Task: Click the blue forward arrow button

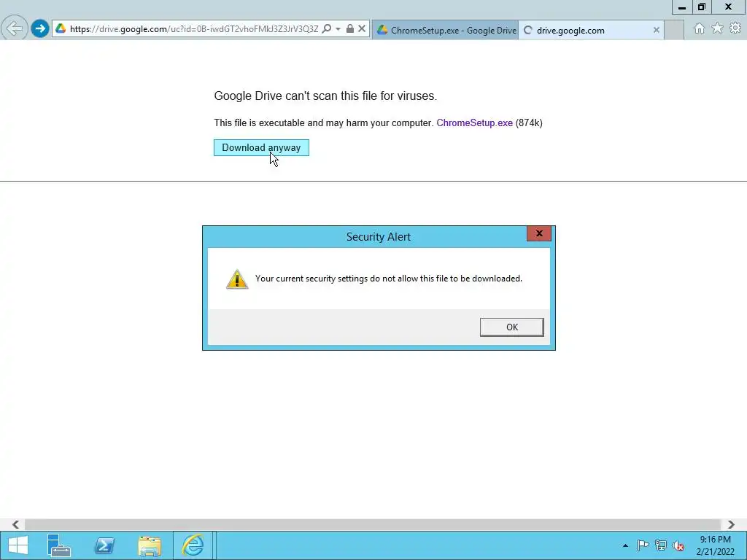Action: [x=40, y=28]
